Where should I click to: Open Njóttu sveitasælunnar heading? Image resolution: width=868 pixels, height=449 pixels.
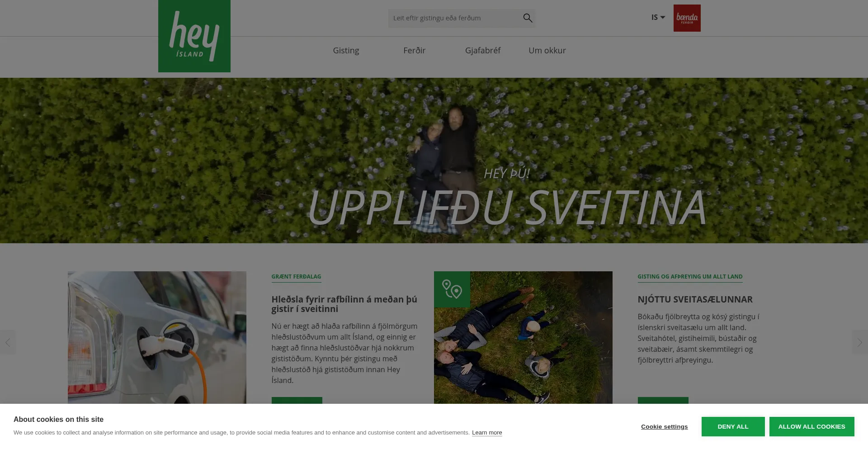pos(695,299)
